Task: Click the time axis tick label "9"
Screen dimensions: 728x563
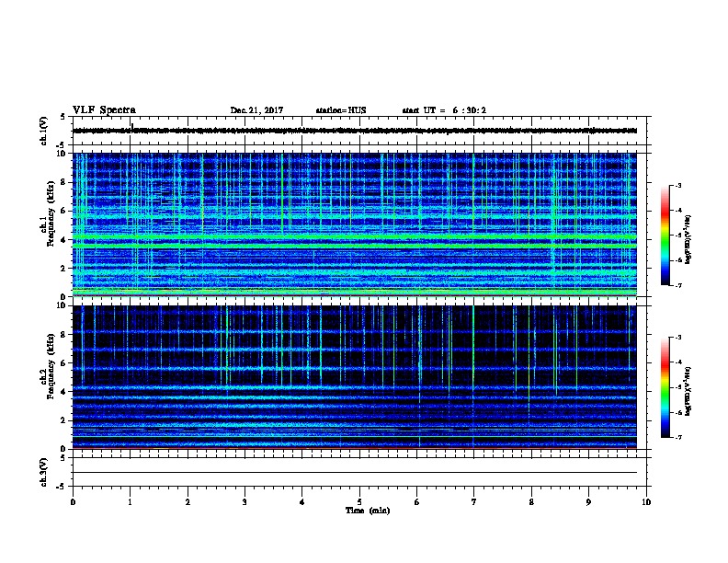Action: click(588, 501)
